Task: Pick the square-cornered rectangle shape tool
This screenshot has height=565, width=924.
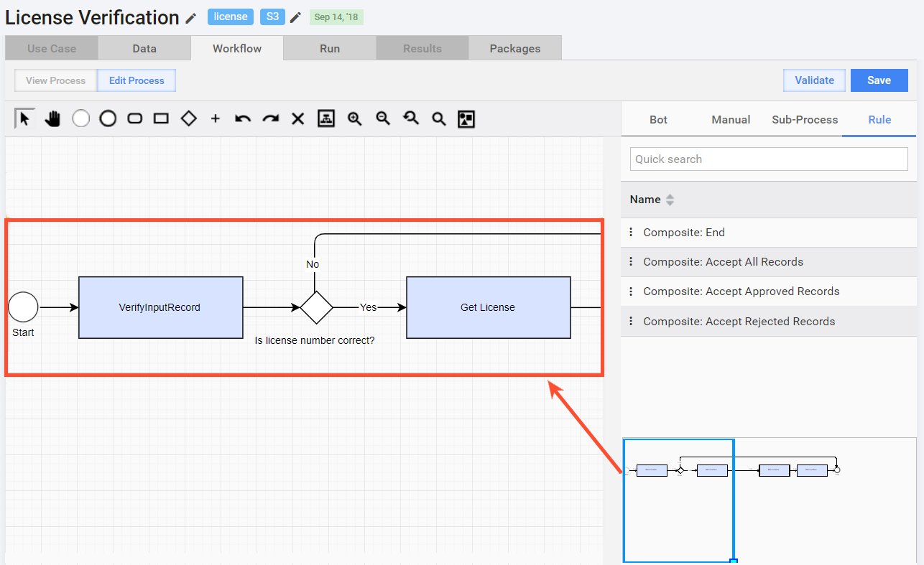Action: pyautogui.click(x=162, y=119)
